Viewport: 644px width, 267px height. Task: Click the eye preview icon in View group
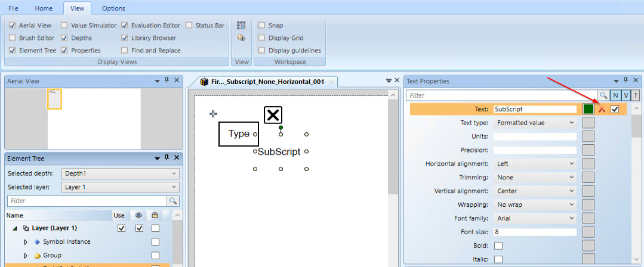click(x=241, y=38)
